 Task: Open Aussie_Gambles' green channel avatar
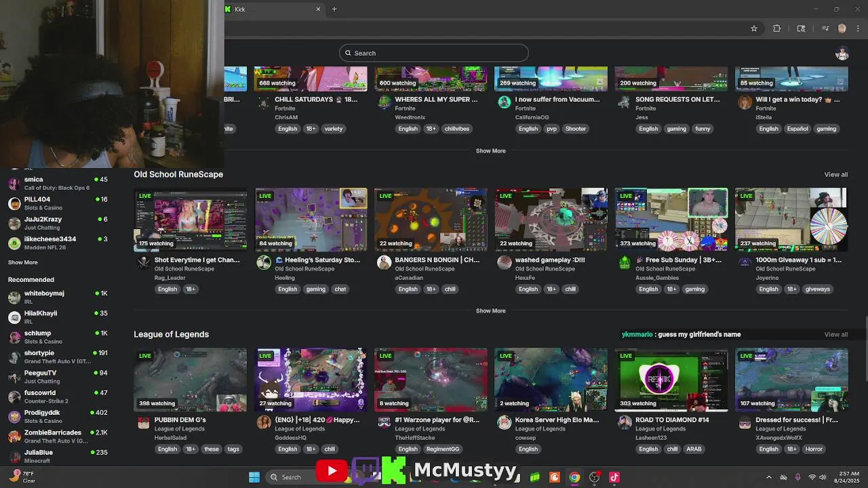(x=625, y=263)
